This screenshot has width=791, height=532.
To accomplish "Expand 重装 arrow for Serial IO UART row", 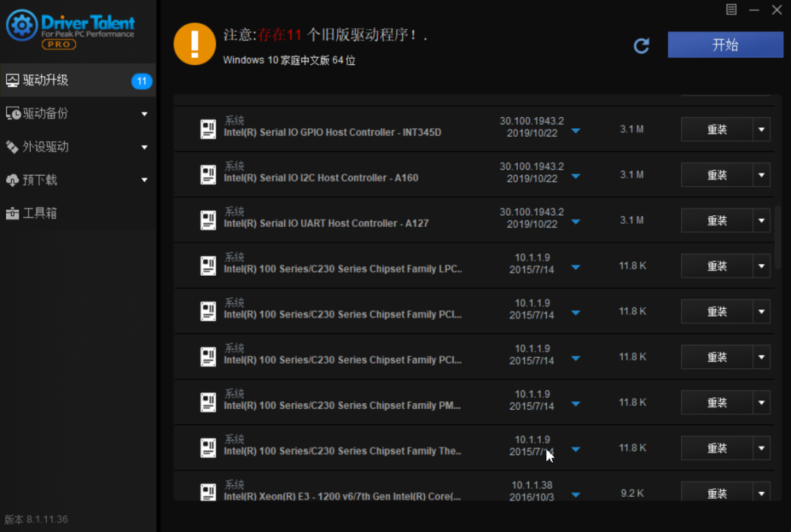I will 761,220.
